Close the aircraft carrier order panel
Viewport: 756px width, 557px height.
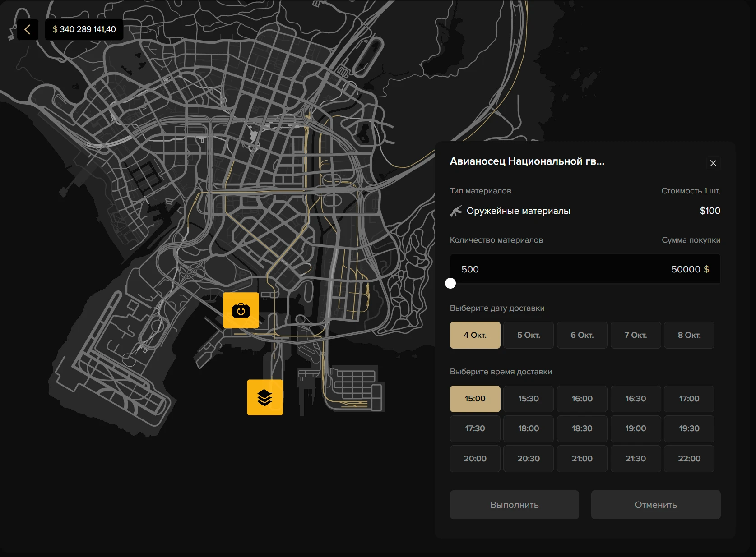pyautogui.click(x=713, y=163)
